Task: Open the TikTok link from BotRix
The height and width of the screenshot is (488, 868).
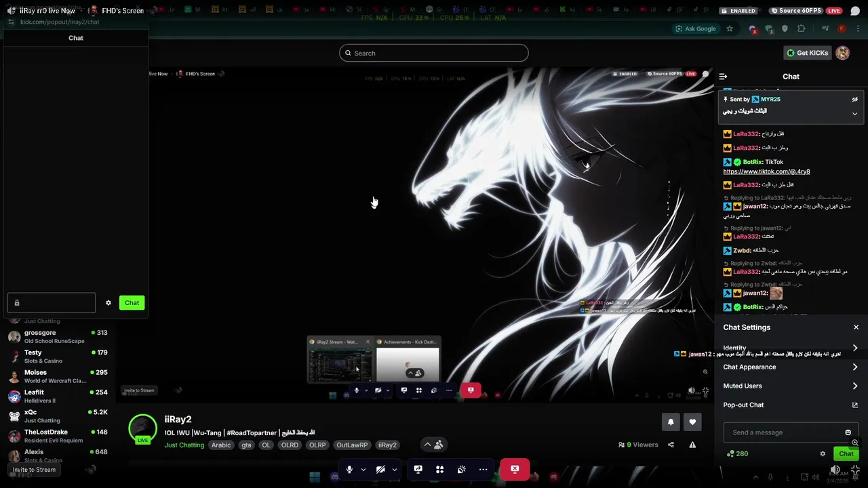Action: tap(766, 171)
